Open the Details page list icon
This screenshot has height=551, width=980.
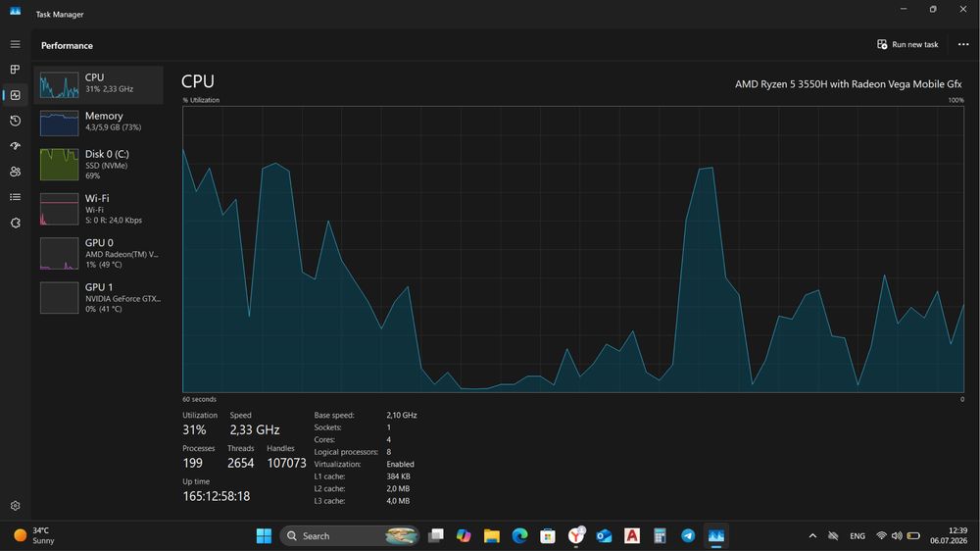pos(15,197)
